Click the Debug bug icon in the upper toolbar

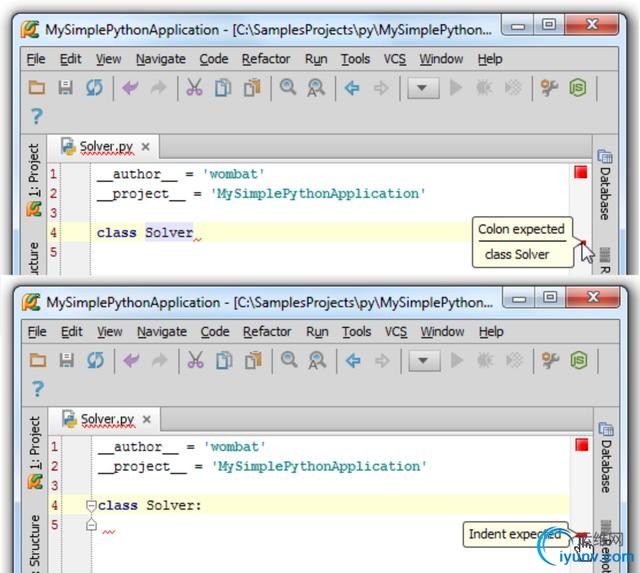(484, 87)
